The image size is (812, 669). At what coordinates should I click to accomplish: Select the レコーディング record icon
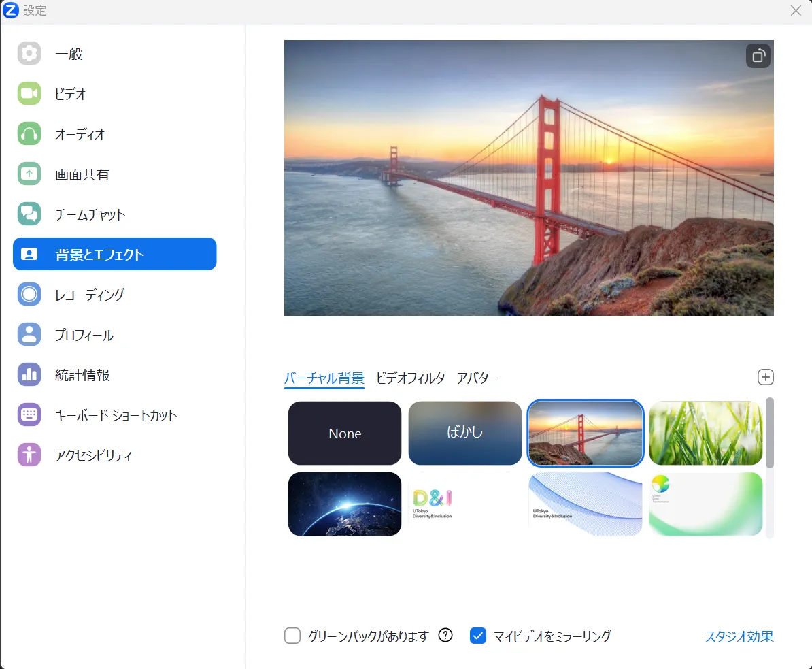[x=29, y=295]
